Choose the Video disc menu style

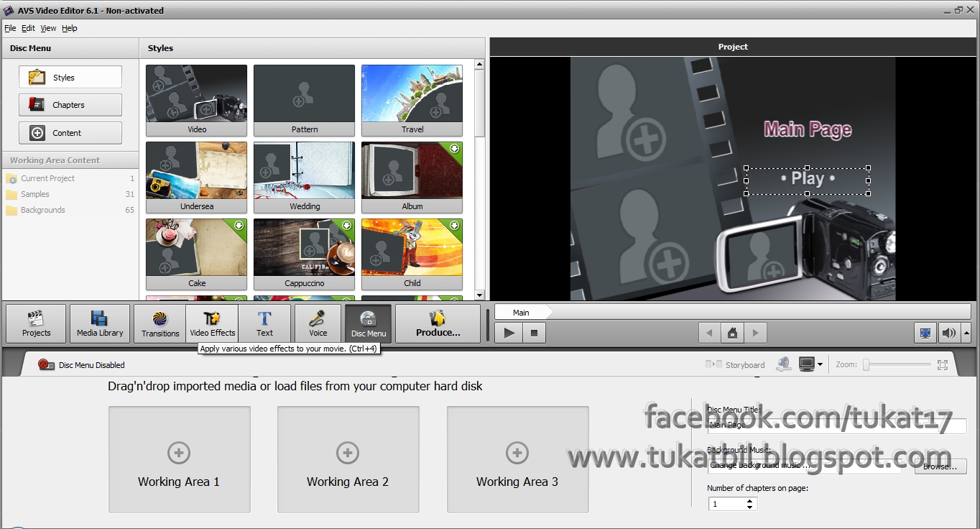196,101
